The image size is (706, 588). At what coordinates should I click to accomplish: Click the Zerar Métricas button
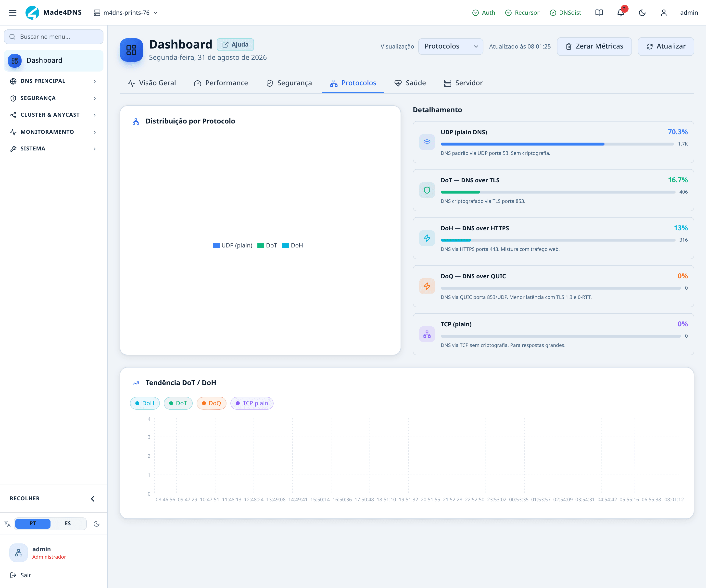[594, 46]
